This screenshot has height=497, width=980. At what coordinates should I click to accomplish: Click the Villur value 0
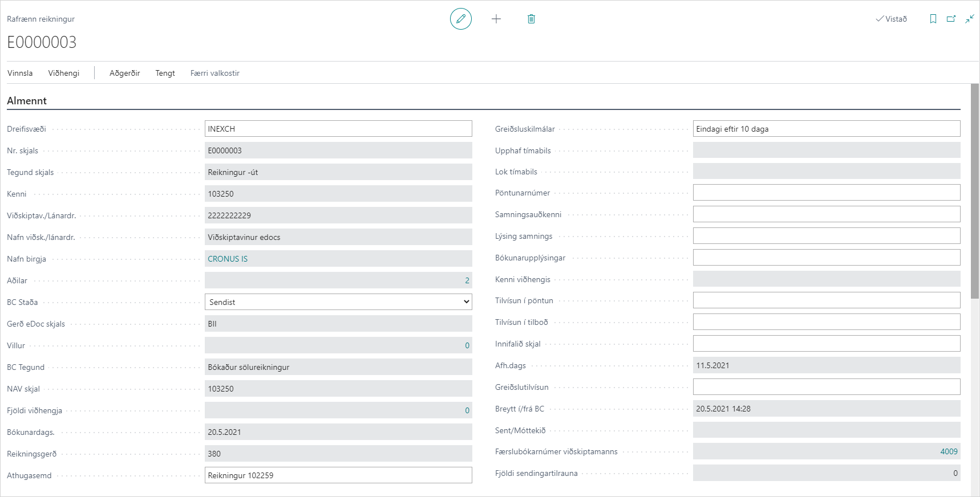click(467, 345)
